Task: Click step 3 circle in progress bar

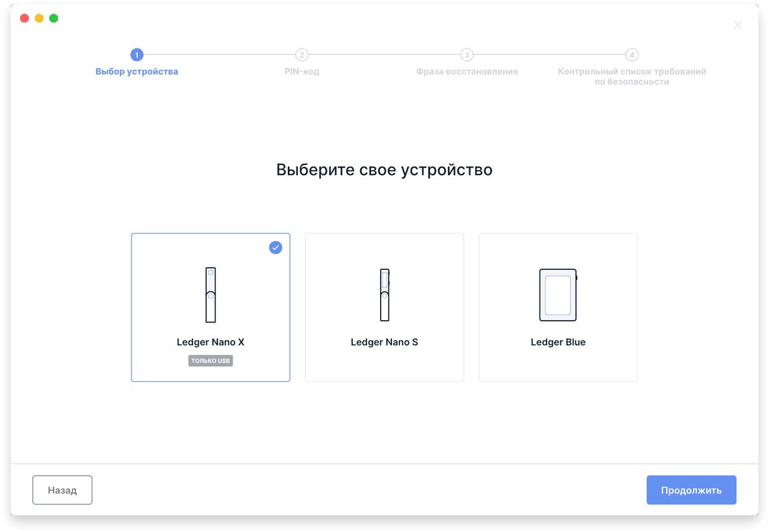Action: [467, 55]
